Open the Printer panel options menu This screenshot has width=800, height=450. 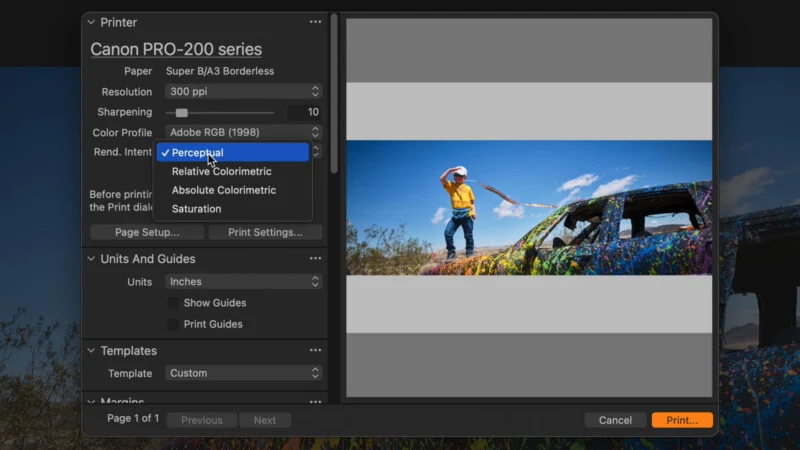(315, 22)
